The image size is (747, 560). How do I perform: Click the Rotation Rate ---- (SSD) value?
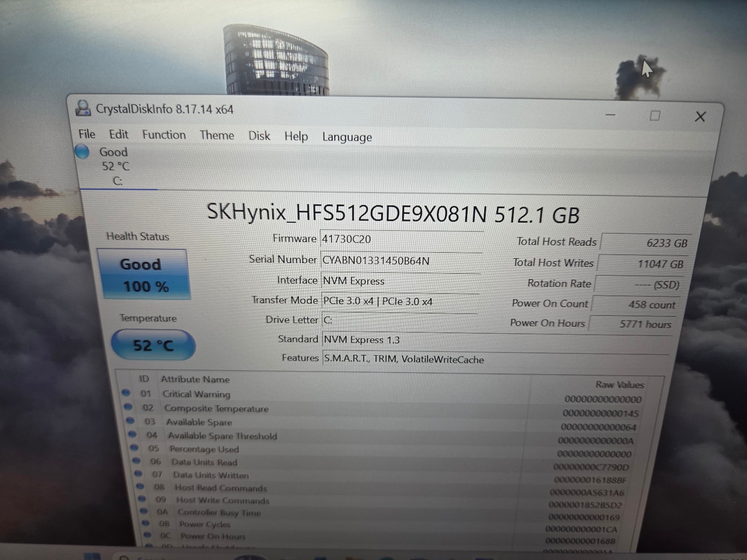639,284
